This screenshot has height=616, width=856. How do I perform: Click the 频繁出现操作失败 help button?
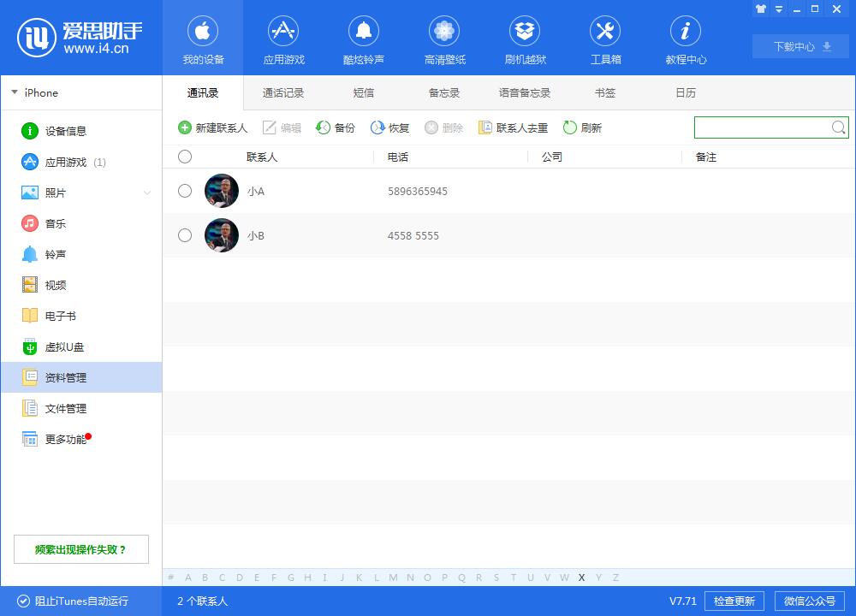[x=80, y=548]
